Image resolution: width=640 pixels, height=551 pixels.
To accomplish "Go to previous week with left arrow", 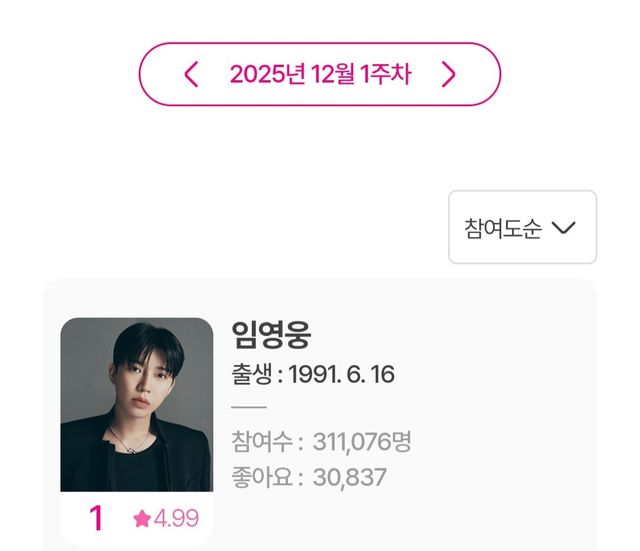I will click(192, 74).
